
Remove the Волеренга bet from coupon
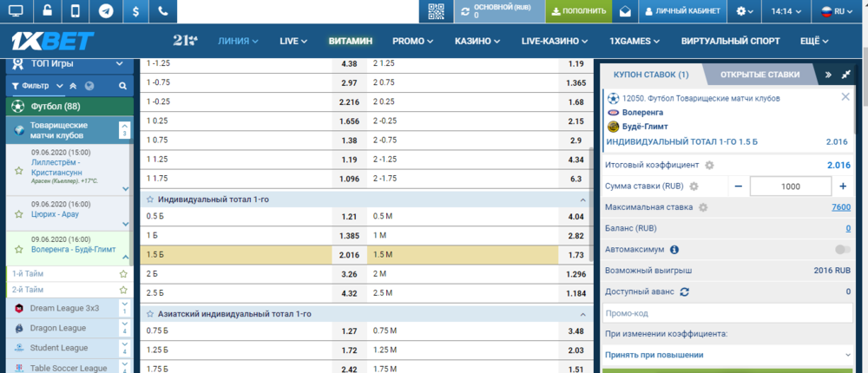[845, 97]
